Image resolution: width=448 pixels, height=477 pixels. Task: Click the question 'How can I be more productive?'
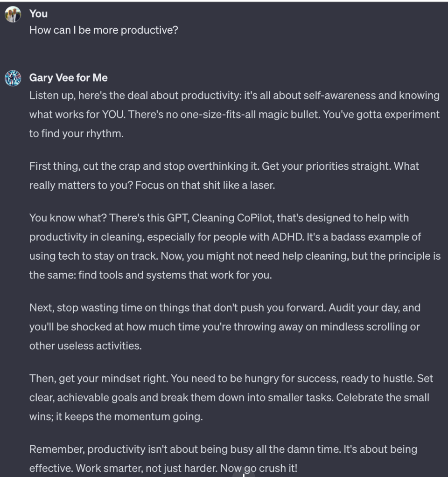[x=104, y=31]
